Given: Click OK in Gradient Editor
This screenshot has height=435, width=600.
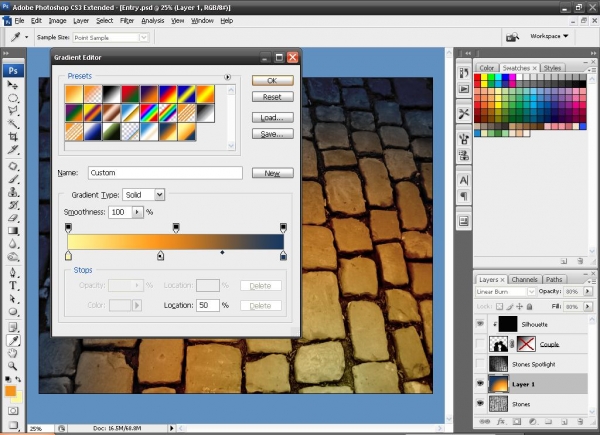Looking at the screenshot, I should click(x=272, y=80).
